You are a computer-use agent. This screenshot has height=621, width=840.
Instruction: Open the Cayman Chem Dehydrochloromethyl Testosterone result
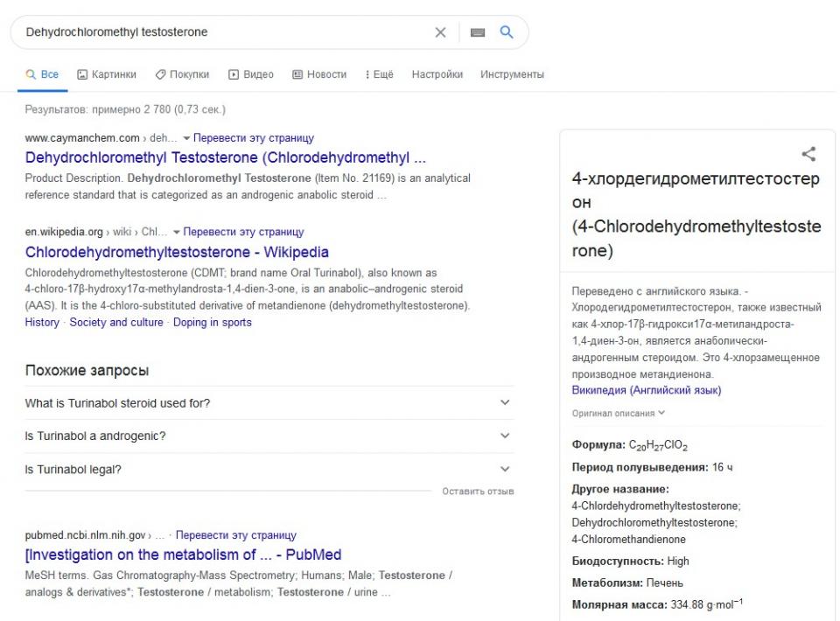pos(226,158)
